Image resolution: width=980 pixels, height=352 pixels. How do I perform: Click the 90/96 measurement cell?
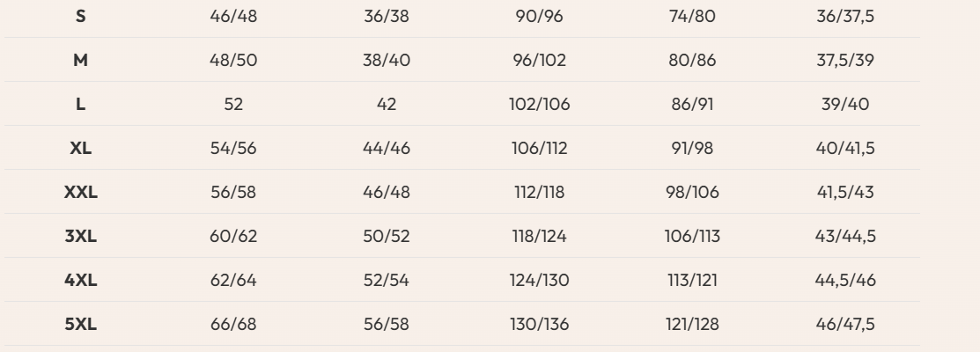[x=539, y=17]
